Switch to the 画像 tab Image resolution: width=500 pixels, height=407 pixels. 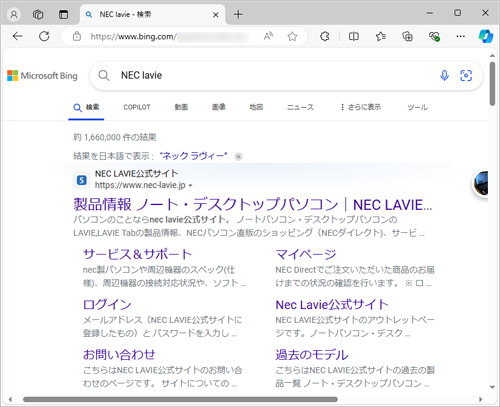pos(219,107)
